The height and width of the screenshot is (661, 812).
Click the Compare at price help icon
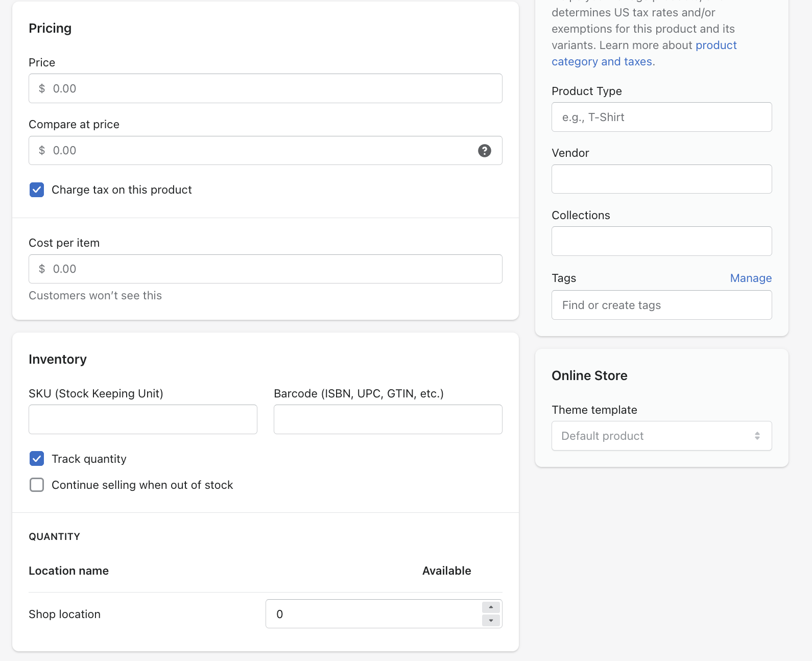484,151
